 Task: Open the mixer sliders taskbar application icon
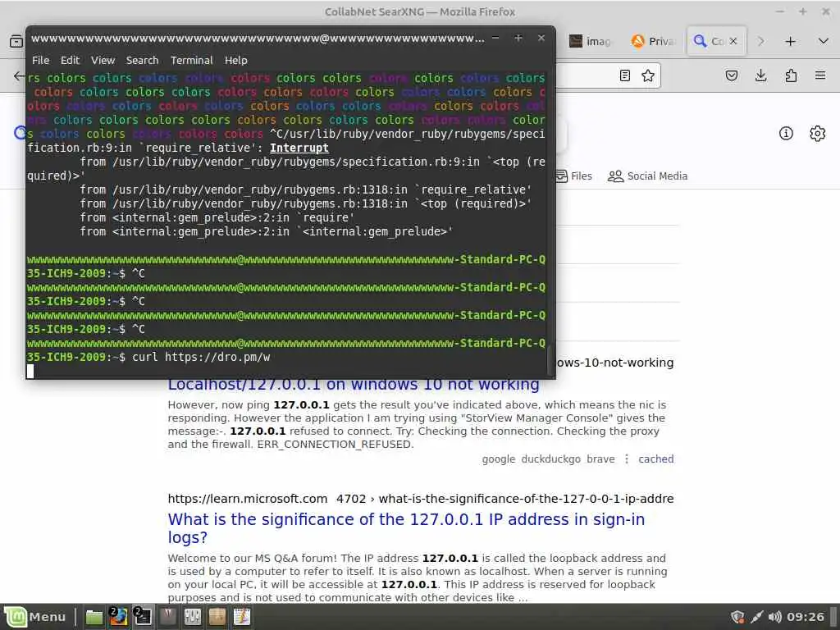192,617
